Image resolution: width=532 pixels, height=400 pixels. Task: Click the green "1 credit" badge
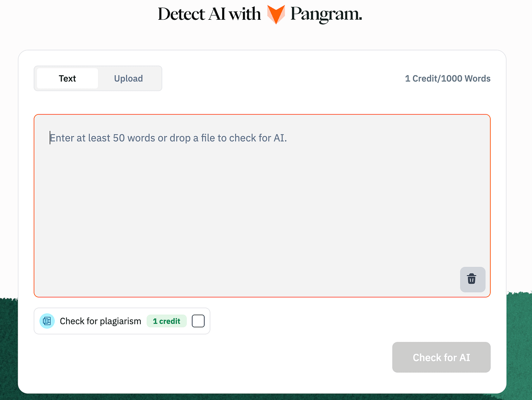tap(167, 321)
